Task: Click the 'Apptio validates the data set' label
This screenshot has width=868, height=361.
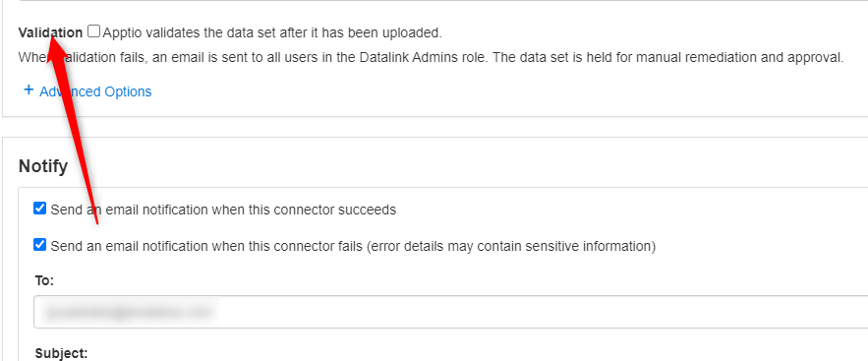Action: [x=272, y=32]
